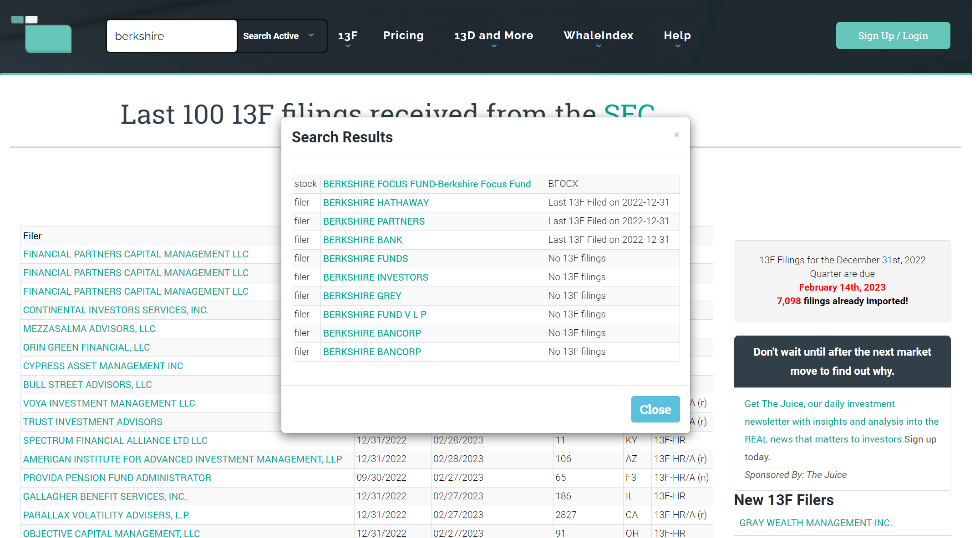Open GALLAGHER BENEFIT SERVICES, INC. filer
980x538 pixels.
point(105,497)
